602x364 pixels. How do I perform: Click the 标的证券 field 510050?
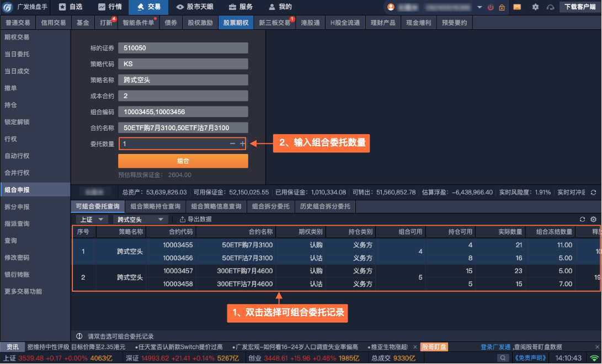coord(183,48)
